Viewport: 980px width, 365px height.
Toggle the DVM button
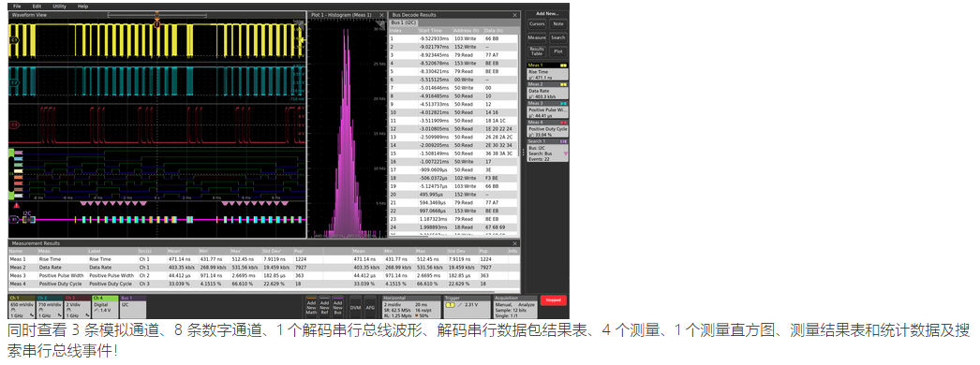point(356,306)
